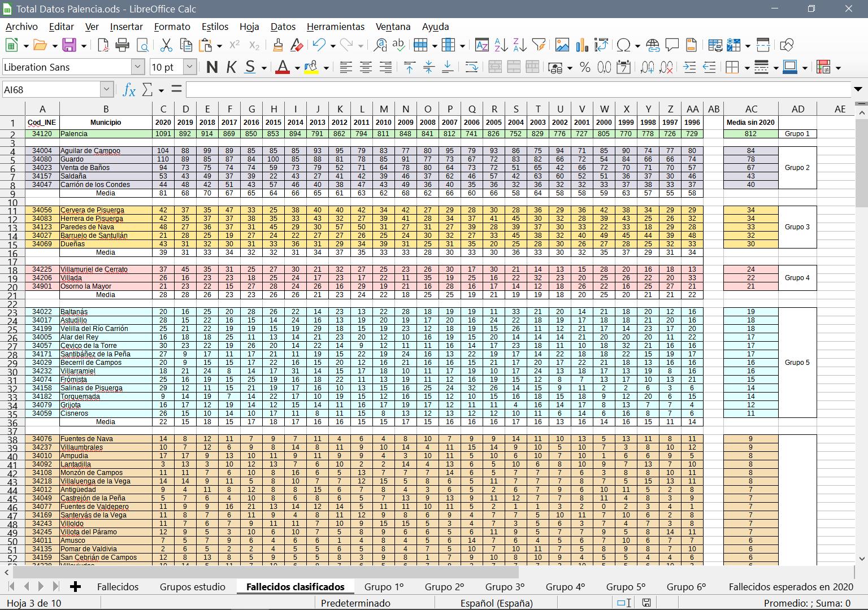The height and width of the screenshot is (610, 868).
Task: Align cell text left
Action: tap(346, 67)
